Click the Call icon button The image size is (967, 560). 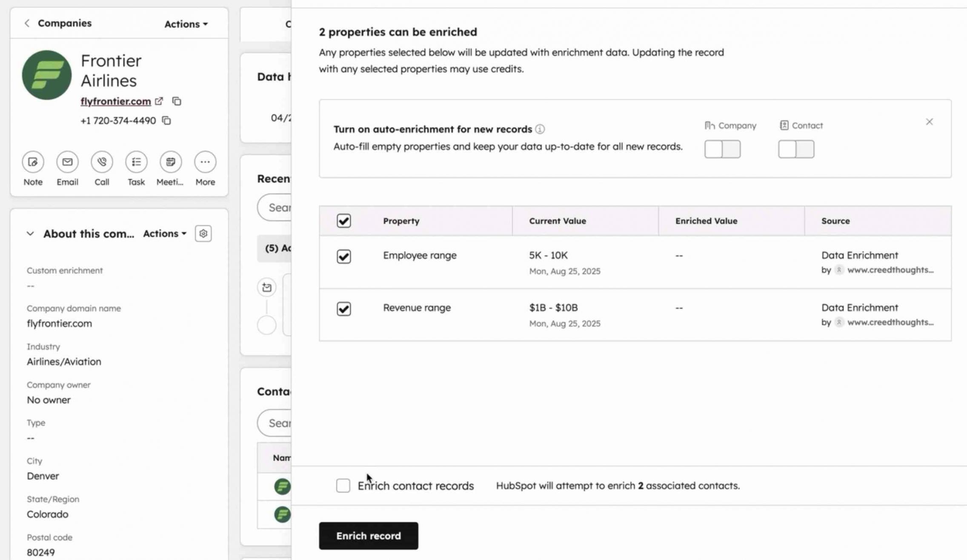(102, 162)
